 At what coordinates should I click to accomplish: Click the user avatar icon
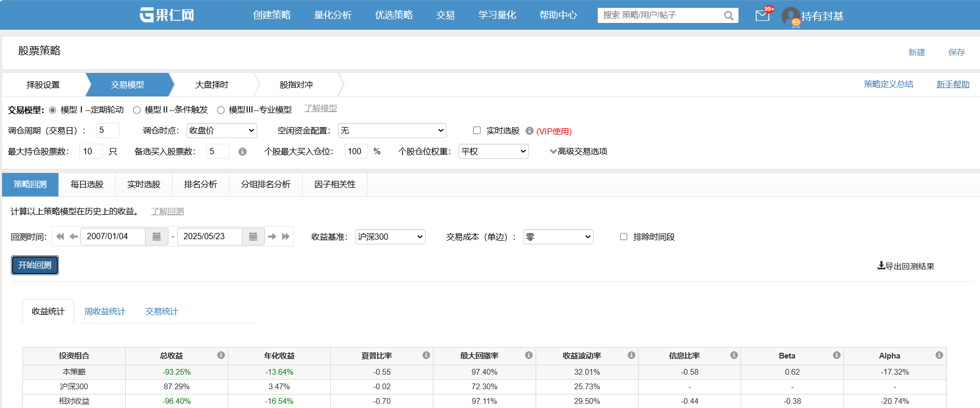[x=791, y=16]
